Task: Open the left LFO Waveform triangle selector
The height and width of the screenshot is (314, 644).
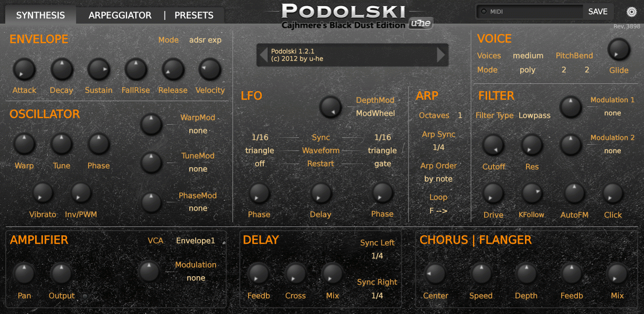Action: 260,150
